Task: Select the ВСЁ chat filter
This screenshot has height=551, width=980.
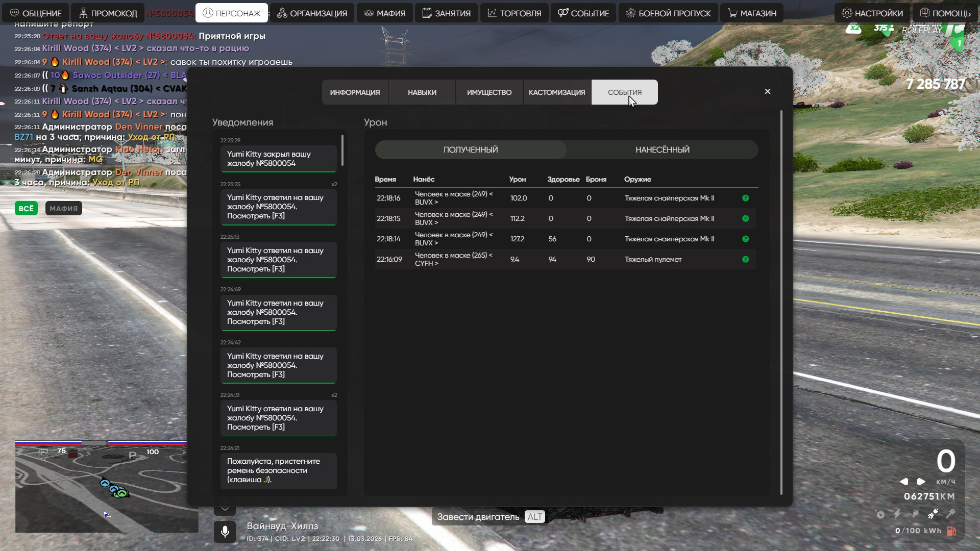Action: tap(26, 208)
